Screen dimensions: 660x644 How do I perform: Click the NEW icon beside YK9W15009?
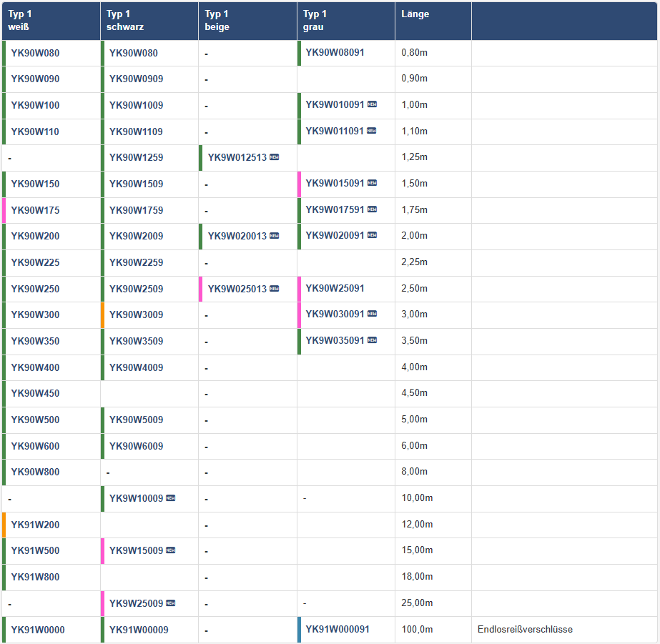170,550
